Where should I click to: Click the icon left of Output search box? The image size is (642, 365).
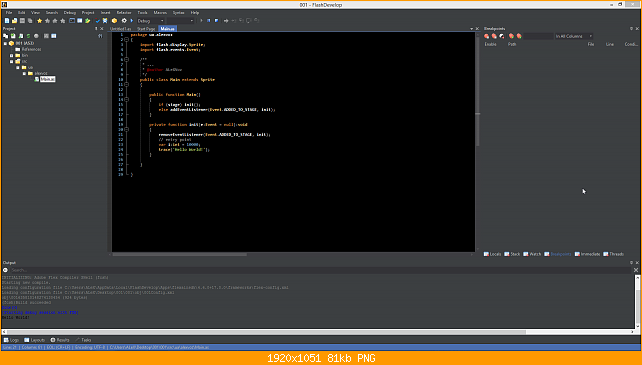5,270
